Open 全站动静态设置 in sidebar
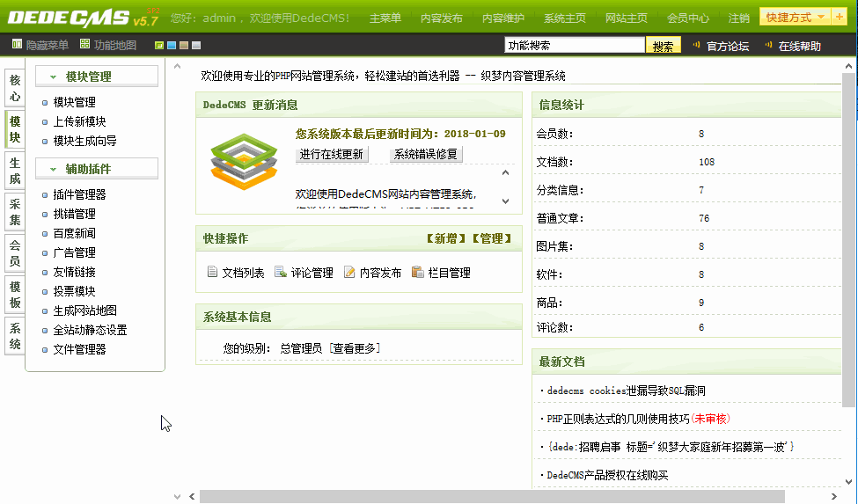Viewport: 858px width, 504px height. (91, 330)
